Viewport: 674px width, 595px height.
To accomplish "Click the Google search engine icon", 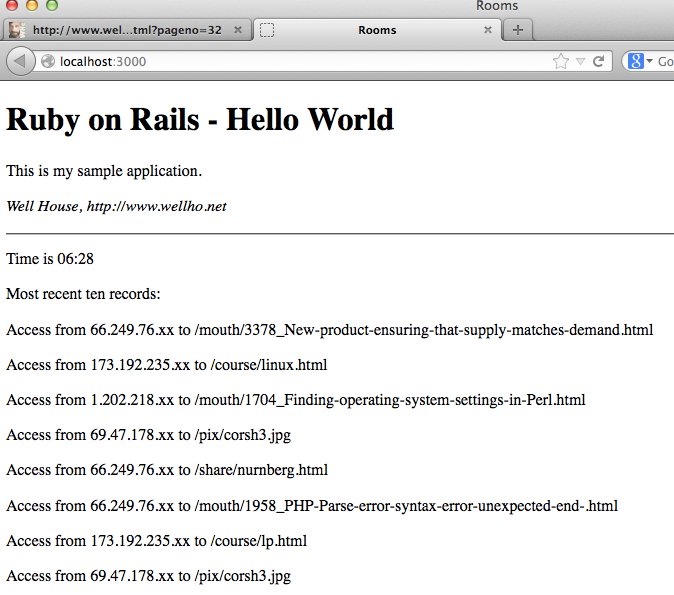I will click(x=635, y=62).
